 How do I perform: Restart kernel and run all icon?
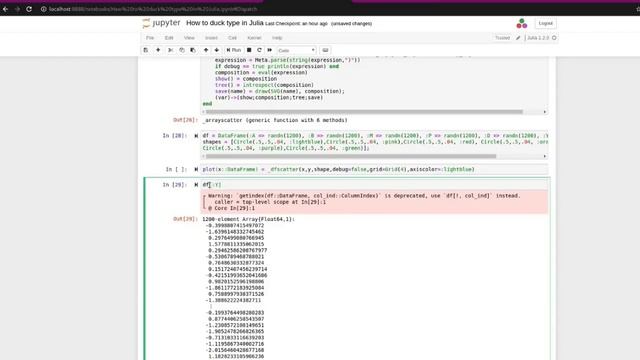tap(269, 50)
